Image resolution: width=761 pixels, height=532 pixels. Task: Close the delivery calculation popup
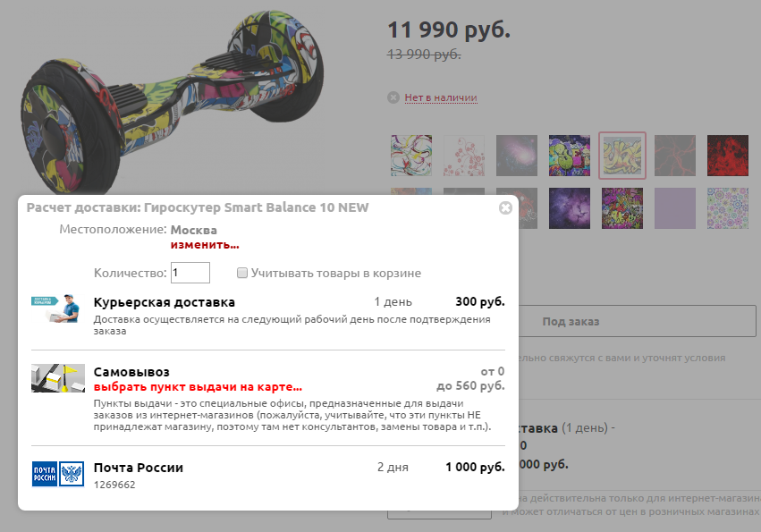[505, 207]
